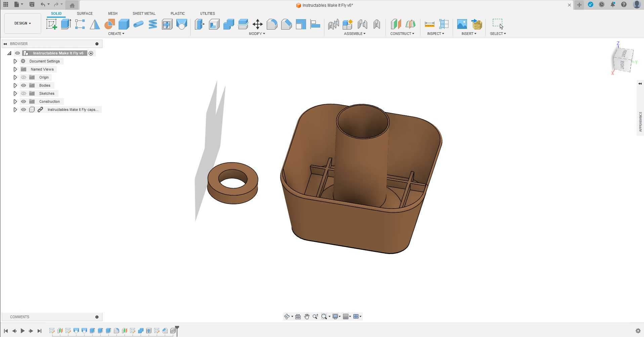The image size is (644, 337).
Task: Hide the Construction folder
Action: click(24, 101)
